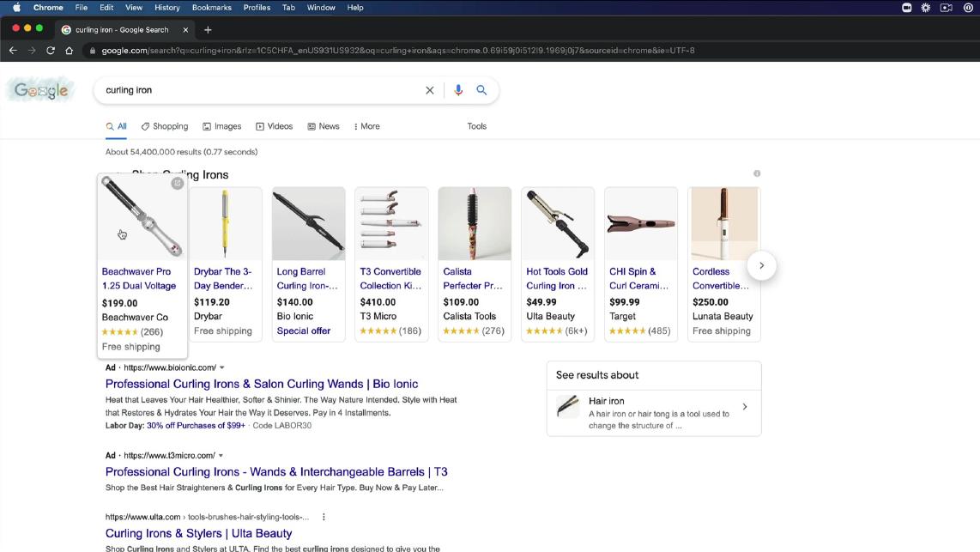
Task: Click the Hair iron thumbnail image
Action: 568,406
